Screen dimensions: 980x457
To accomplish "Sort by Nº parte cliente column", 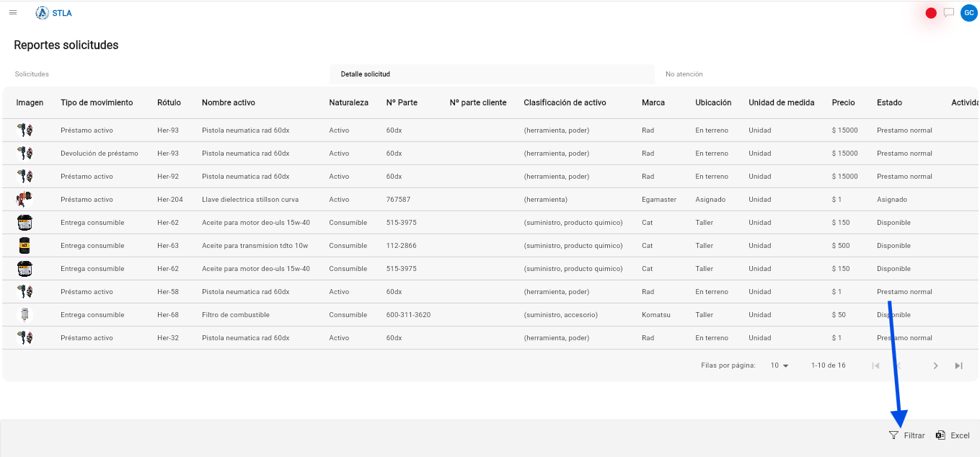I will pos(478,102).
